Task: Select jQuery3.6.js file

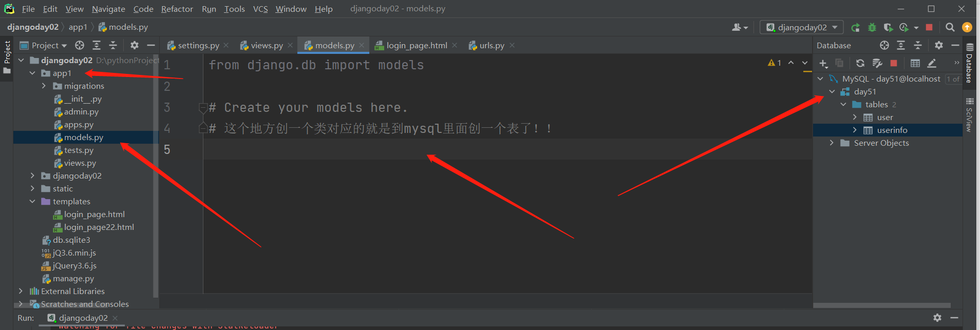Action: [x=74, y=266]
